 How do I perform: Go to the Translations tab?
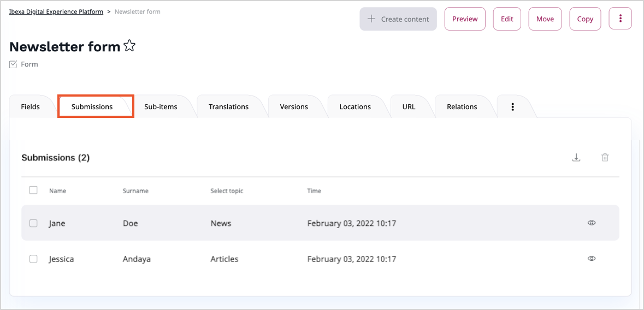[228, 107]
